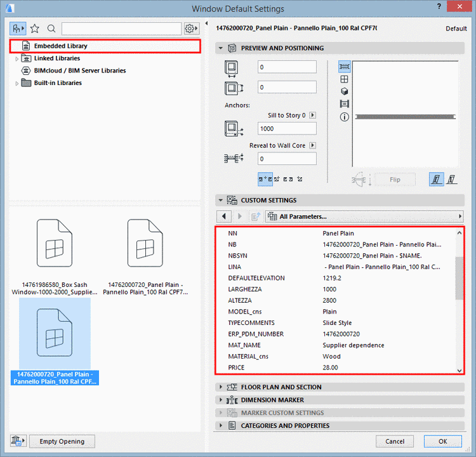Click the Cancel button
This screenshot has height=457, width=476.
click(395, 441)
